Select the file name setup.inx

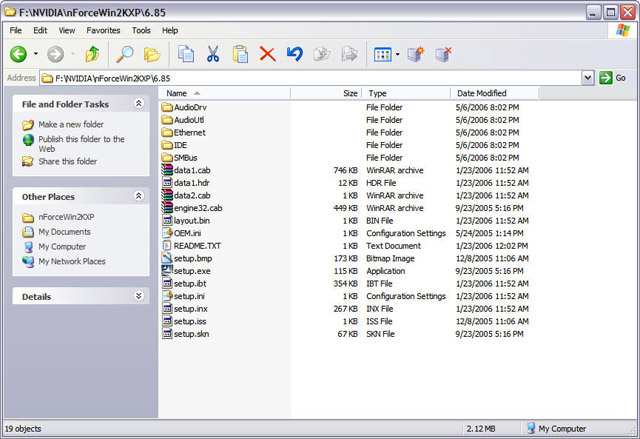click(x=191, y=308)
